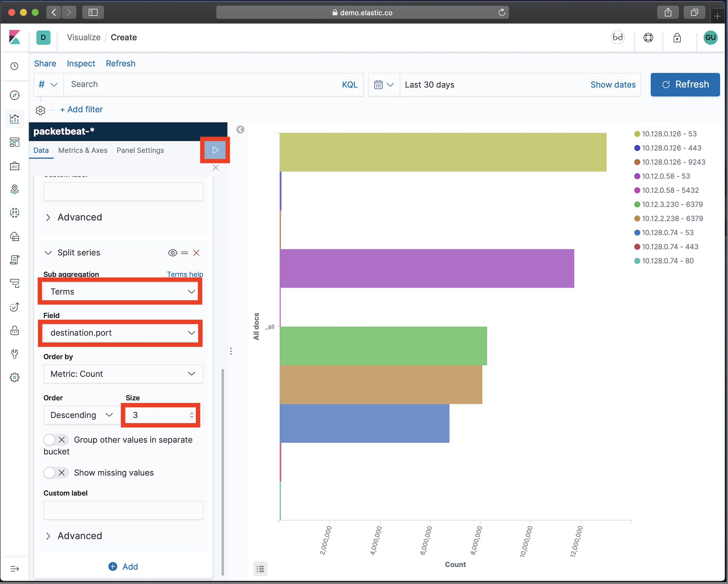Enable Group other values in separate bucket
Viewport: 728px width, 584px height.
click(56, 440)
